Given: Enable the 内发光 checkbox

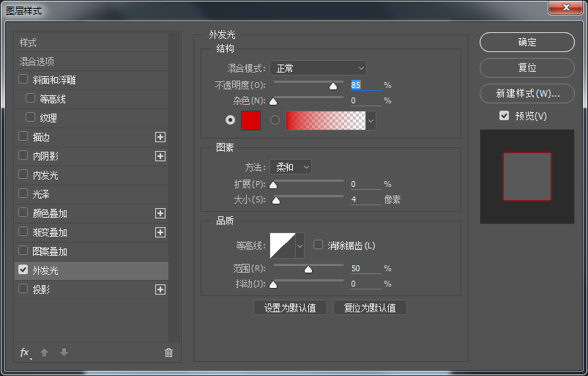Looking at the screenshot, I should (23, 174).
